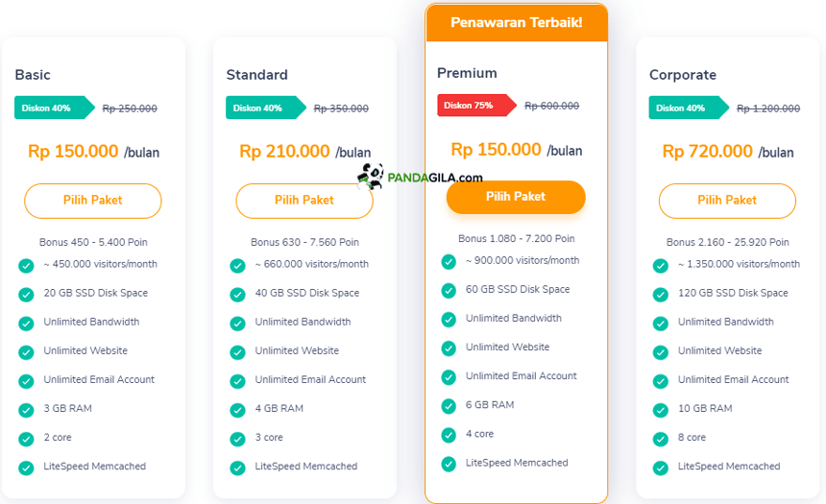The image size is (826, 504).
Task: Click Pilih Paket under Corporate plan
Action: coord(727,201)
